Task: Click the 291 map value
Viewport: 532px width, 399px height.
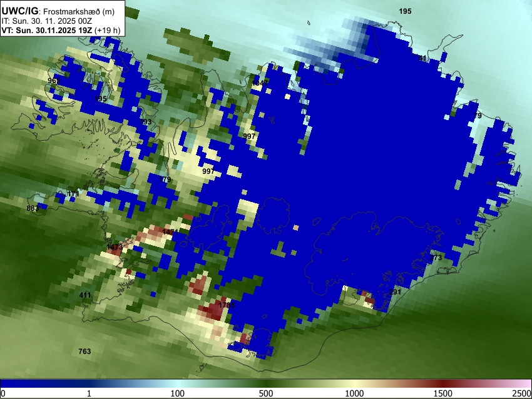Action: pyautogui.click(x=395, y=292)
